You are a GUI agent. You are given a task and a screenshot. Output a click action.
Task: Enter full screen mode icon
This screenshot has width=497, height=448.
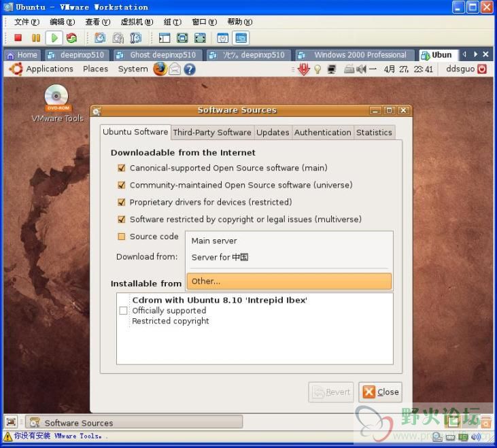tap(182, 38)
